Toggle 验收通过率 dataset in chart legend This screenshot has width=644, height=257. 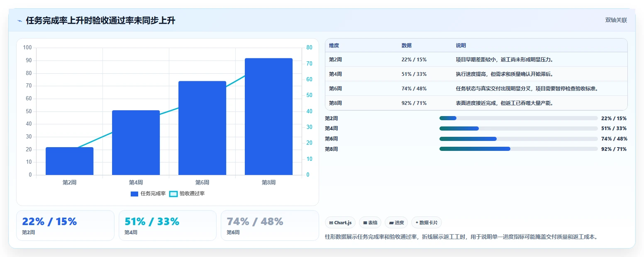click(x=187, y=194)
